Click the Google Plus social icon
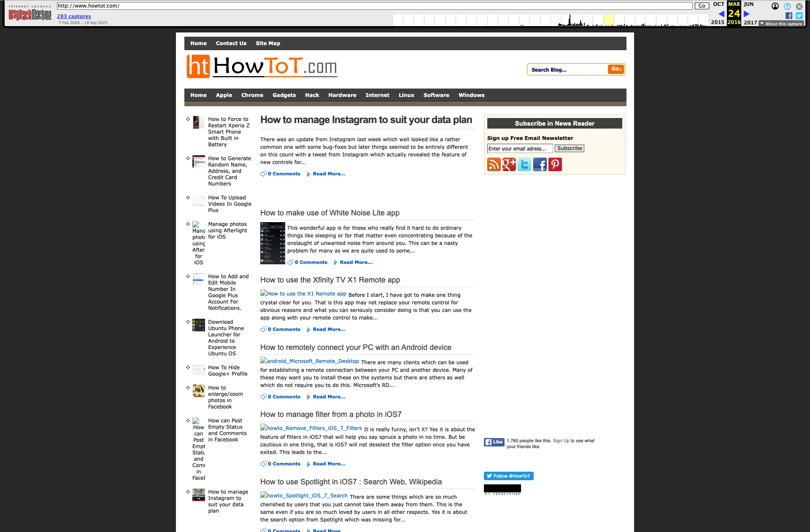Viewport: 810px width, 532px height. pyautogui.click(x=509, y=164)
